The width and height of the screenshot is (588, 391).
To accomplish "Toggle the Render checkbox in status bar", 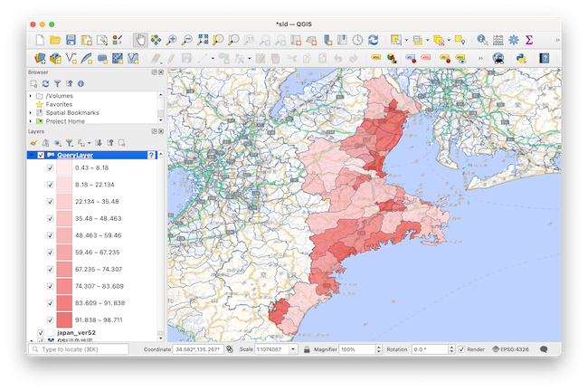I will click(x=461, y=349).
